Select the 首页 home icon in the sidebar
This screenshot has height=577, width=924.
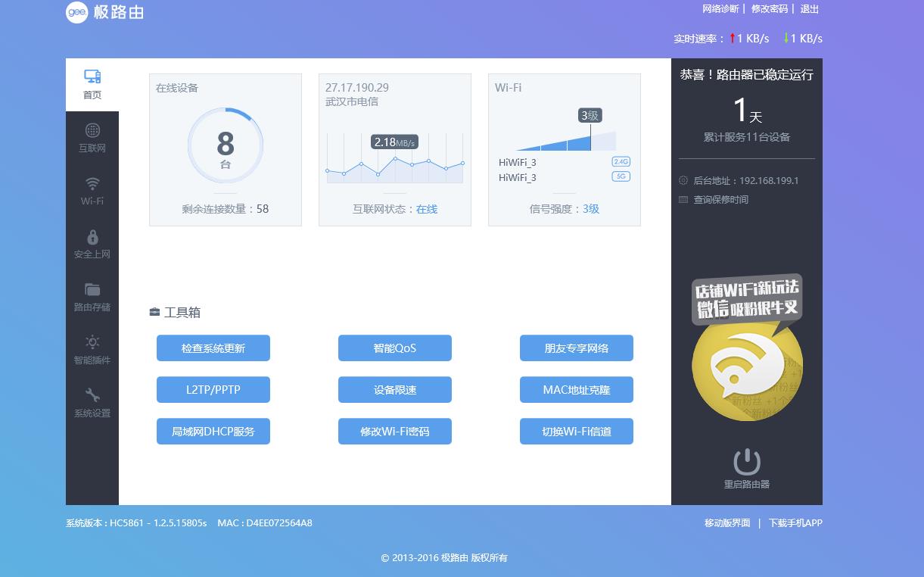92,83
